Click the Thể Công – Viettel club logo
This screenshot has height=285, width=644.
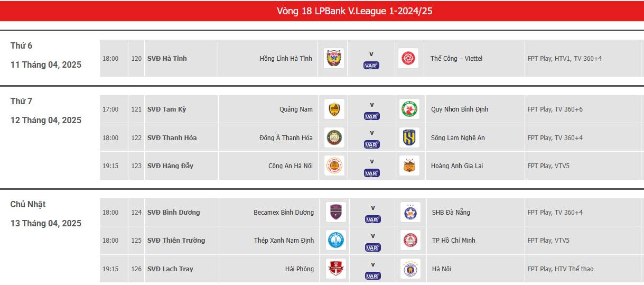[x=408, y=58]
